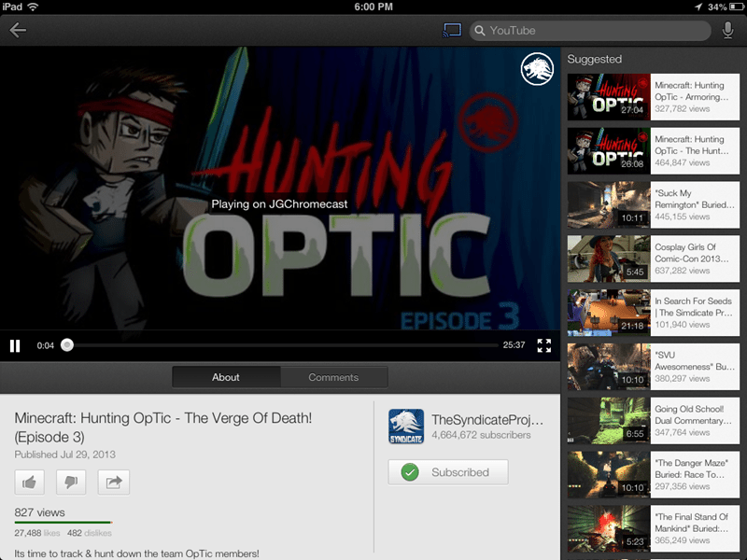Image resolution: width=747 pixels, height=560 pixels.
Task: Click the Wi-Fi status icon
Action: [x=33, y=7]
